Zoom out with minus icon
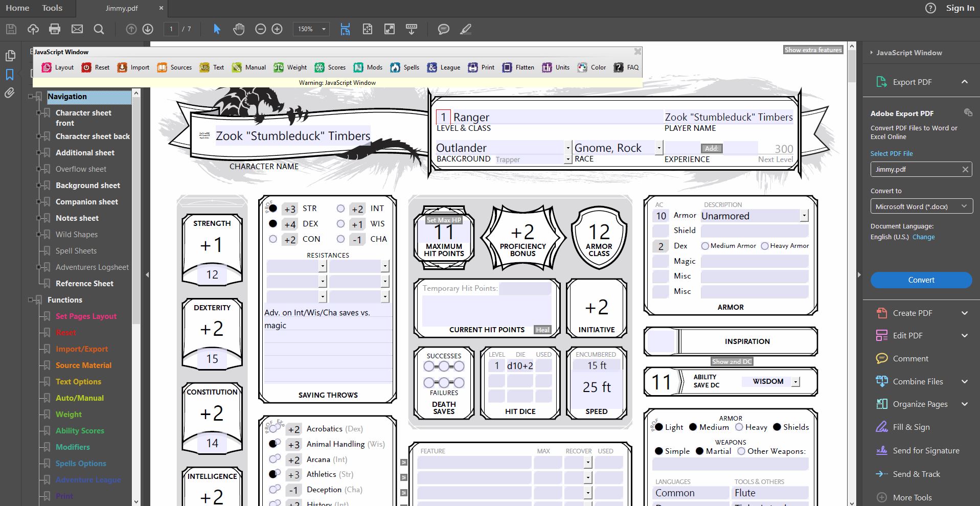 [x=260, y=29]
